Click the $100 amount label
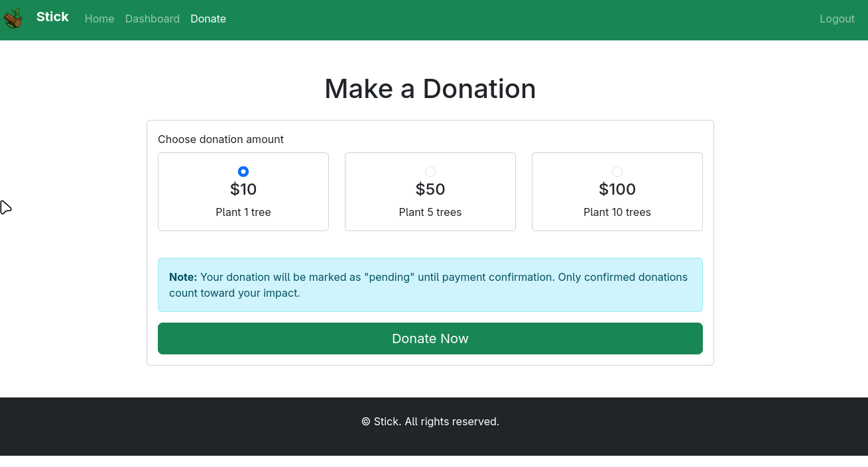 [x=617, y=189]
